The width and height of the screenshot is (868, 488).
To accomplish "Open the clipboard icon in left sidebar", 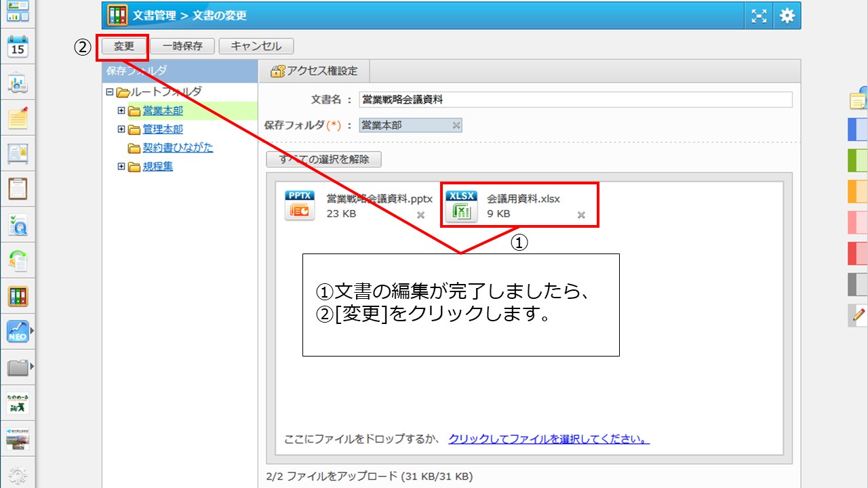I will (x=18, y=189).
